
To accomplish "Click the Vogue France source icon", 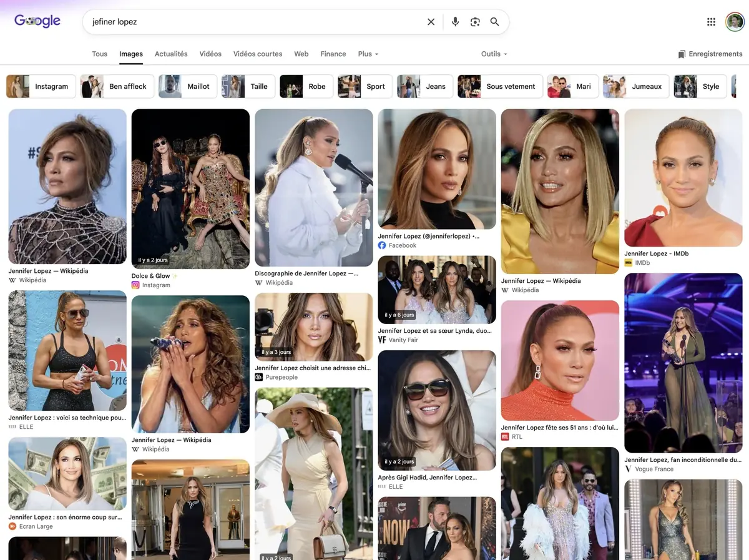I will point(629,469).
